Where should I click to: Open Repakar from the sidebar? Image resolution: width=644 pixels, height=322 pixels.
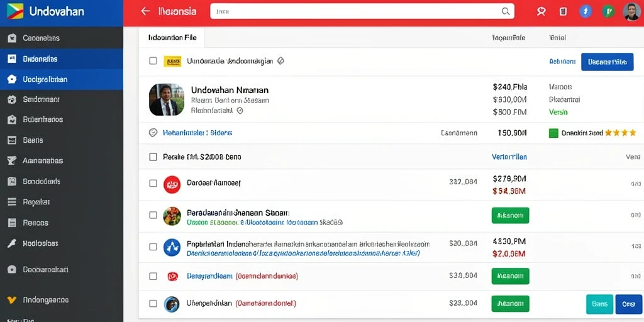click(x=62, y=202)
